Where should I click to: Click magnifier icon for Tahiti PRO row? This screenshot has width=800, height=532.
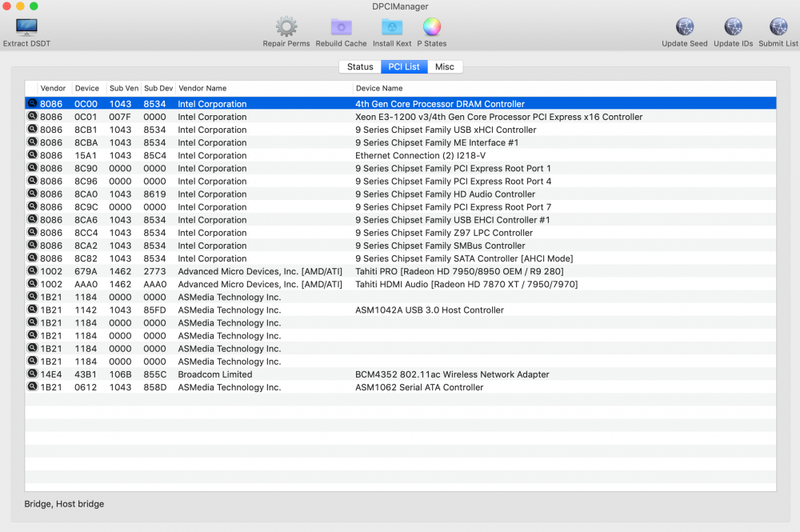coord(32,271)
